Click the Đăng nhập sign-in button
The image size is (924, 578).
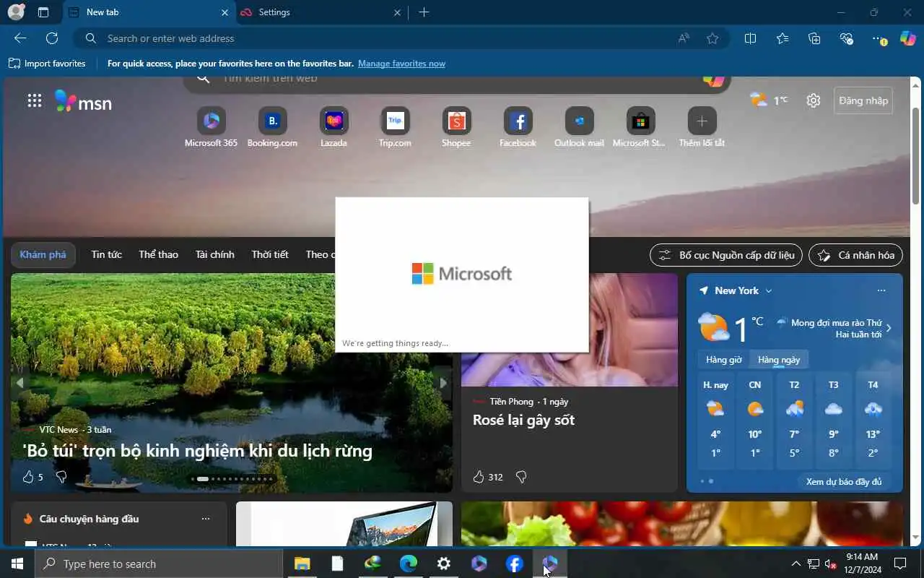(863, 100)
